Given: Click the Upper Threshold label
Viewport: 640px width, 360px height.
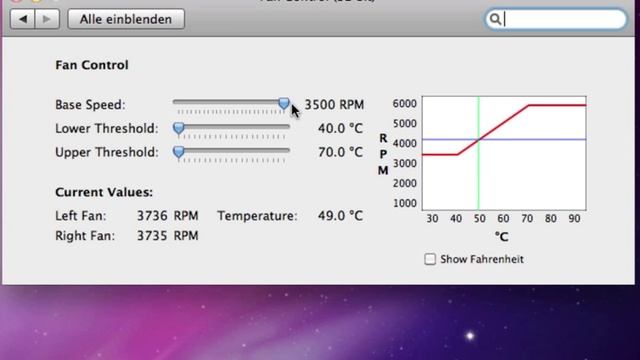Looking at the screenshot, I should pos(107,152).
